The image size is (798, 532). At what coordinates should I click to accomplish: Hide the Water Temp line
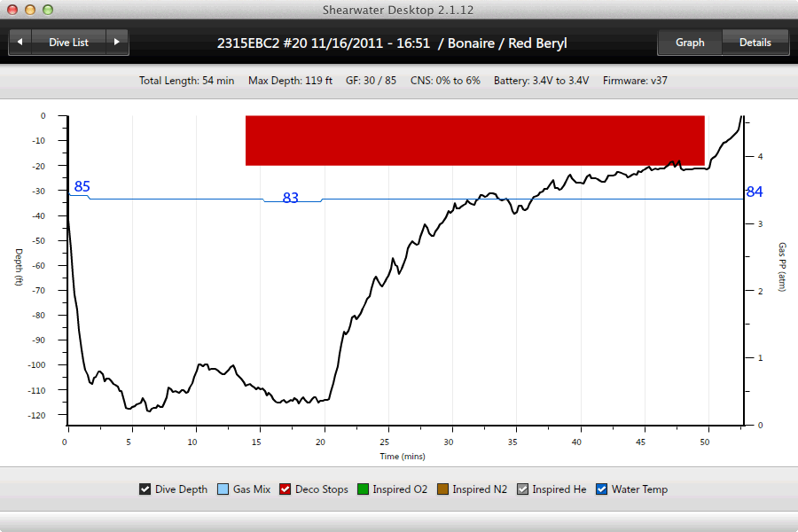pos(602,489)
